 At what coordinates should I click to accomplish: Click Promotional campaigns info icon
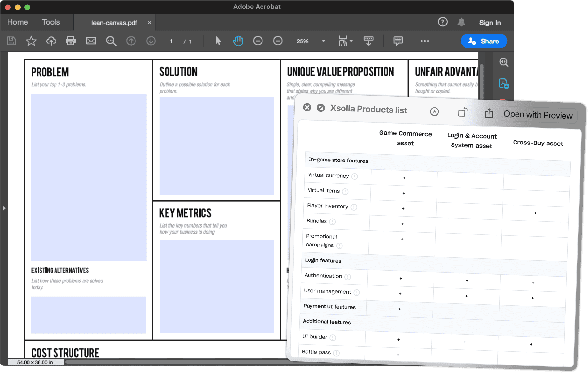(340, 246)
